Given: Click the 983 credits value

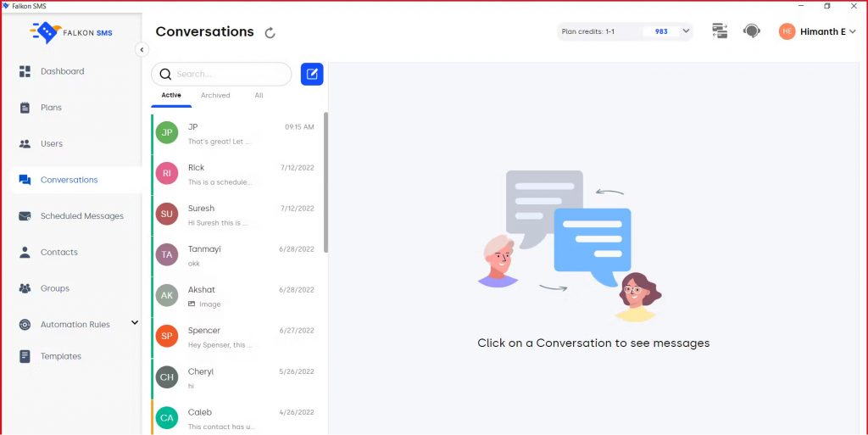Looking at the screenshot, I should (x=661, y=31).
